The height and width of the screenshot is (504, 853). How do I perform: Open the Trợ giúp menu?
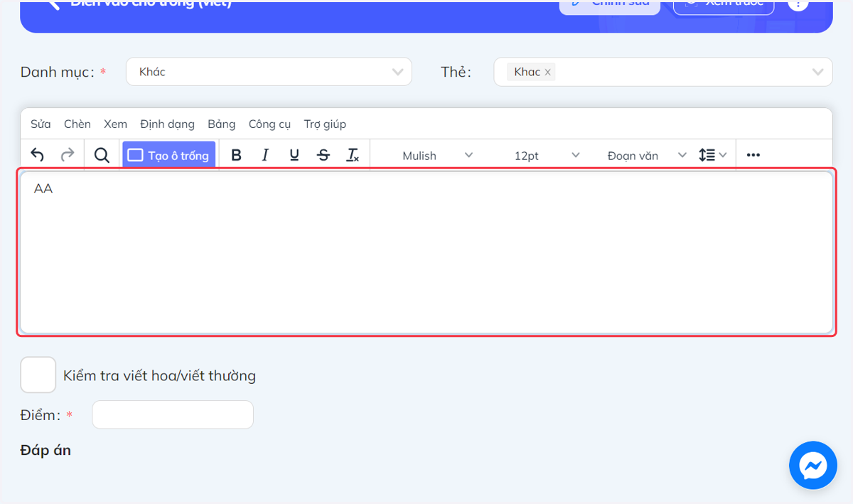pyautogui.click(x=325, y=124)
